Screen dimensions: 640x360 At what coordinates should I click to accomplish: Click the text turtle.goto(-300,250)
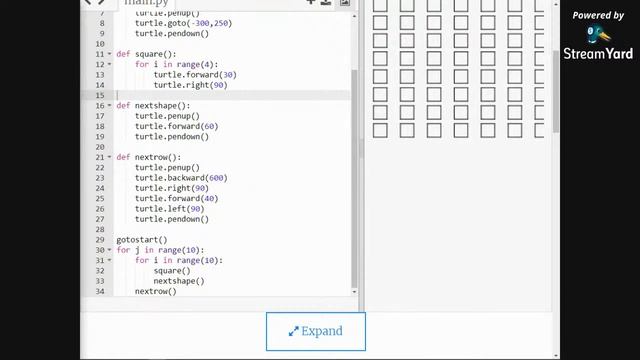click(x=184, y=23)
